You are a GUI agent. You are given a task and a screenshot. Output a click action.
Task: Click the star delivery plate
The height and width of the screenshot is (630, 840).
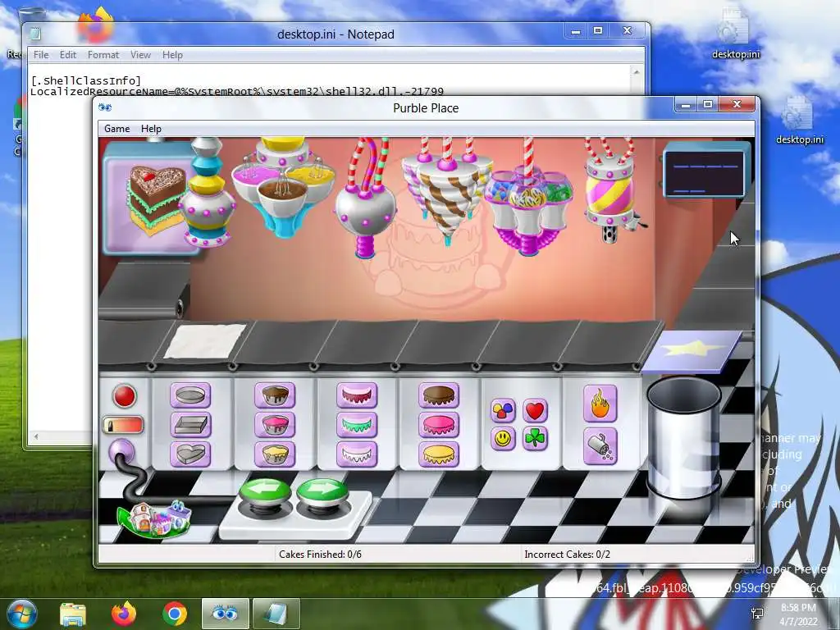(x=691, y=351)
